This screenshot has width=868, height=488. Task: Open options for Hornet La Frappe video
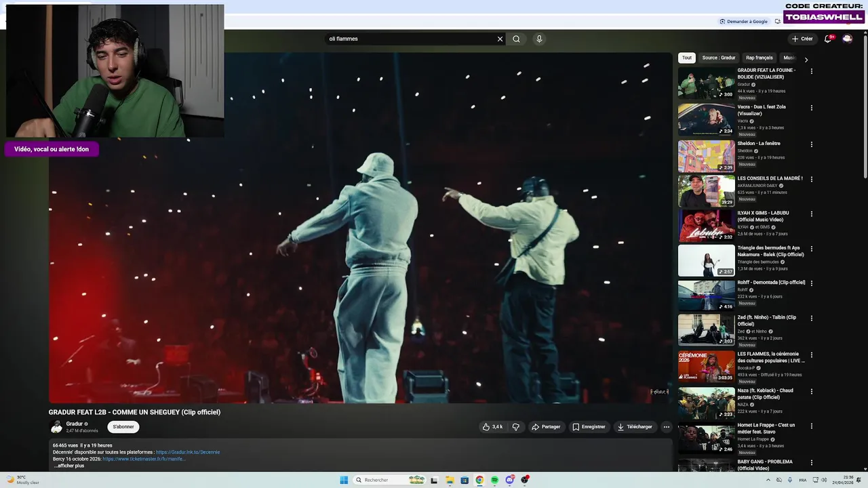[x=811, y=426]
